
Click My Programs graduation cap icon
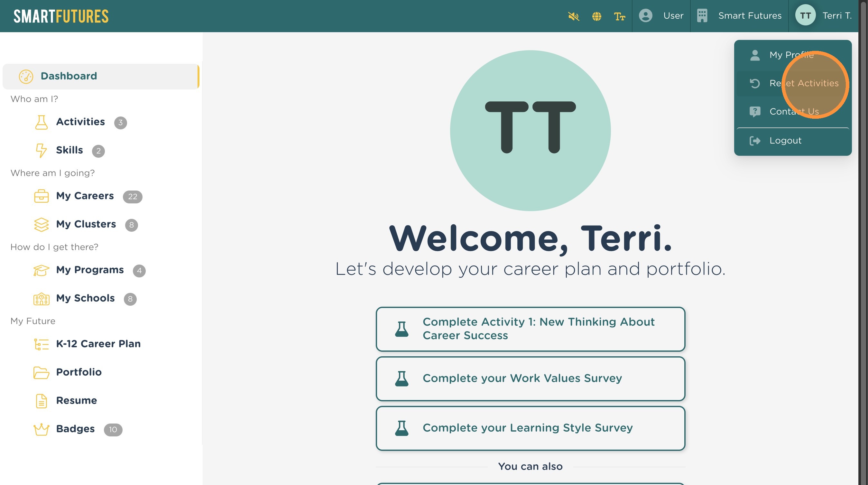pos(41,270)
